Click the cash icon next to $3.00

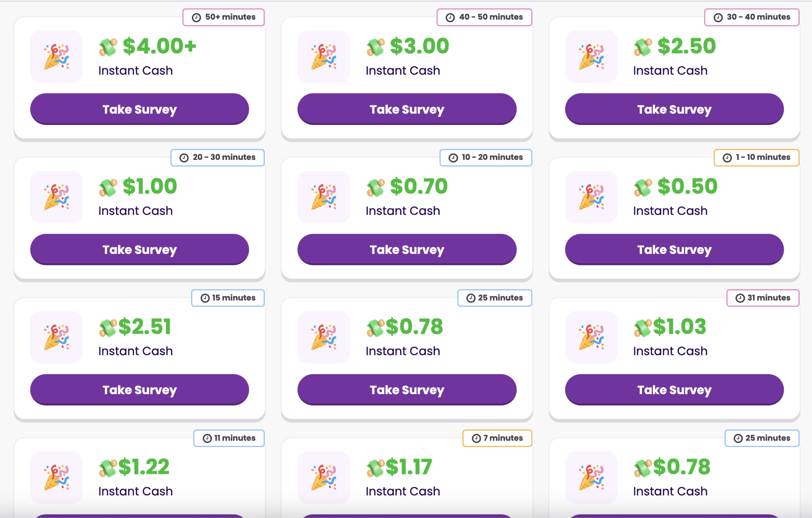pos(375,46)
